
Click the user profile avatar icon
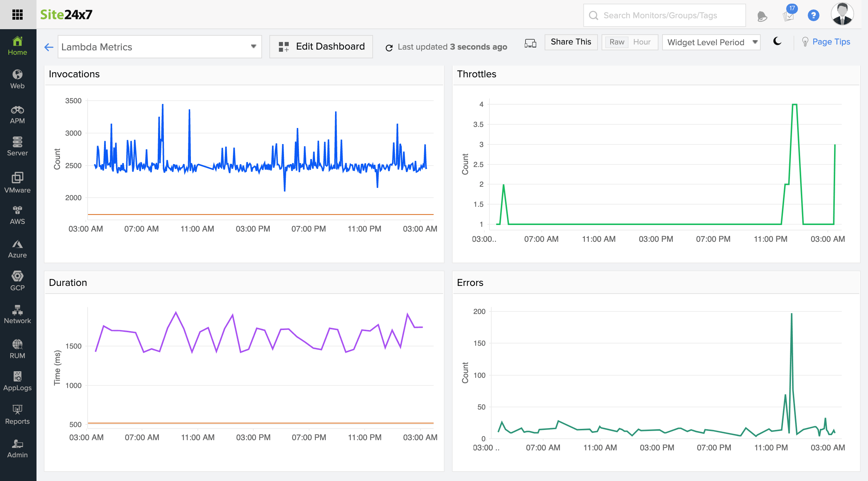pyautogui.click(x=842, y=14)
